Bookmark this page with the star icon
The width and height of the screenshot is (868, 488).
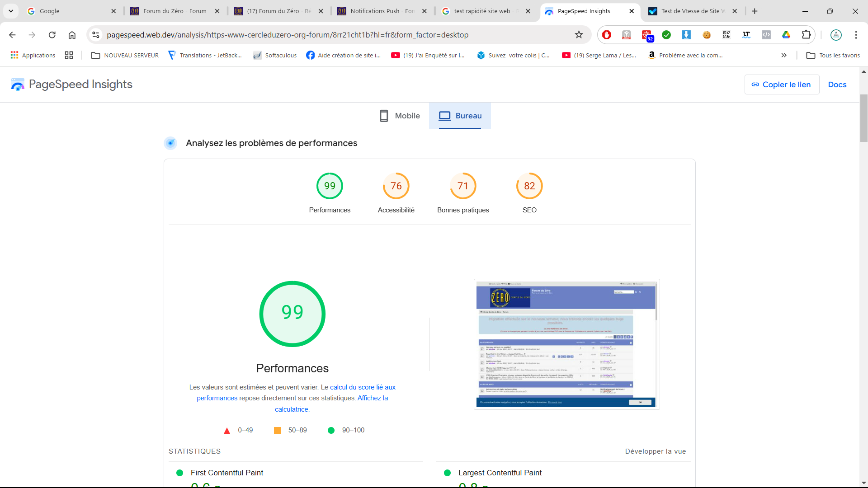pos(579,35)
